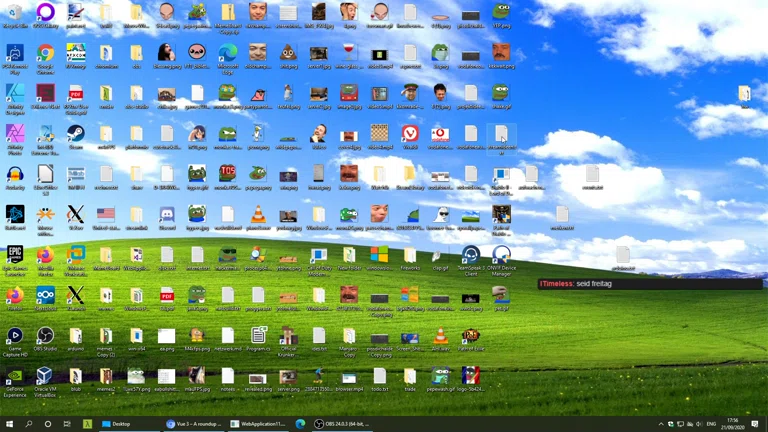Launch Google Chrome from the desktop
The image size is (768, 432).
(x=45, y=59)
